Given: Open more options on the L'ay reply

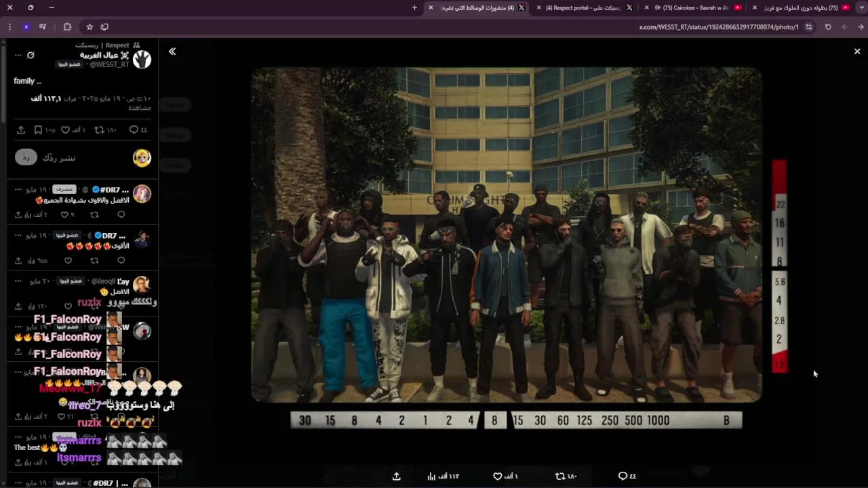Looking at the screenshot, I should pyautogui.click(x=18, y=281).
